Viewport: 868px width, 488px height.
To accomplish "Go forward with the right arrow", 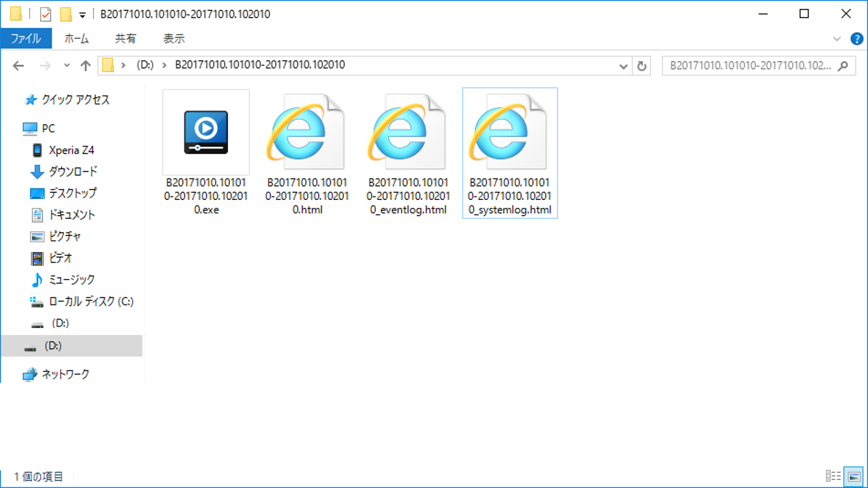I will (x=45, y=66).
